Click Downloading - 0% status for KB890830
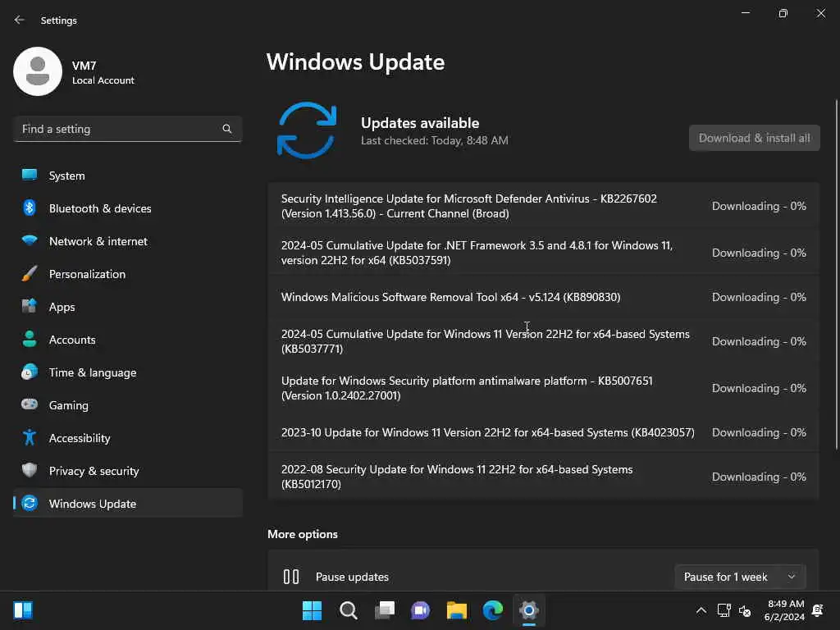 click(x=759, y=297)
